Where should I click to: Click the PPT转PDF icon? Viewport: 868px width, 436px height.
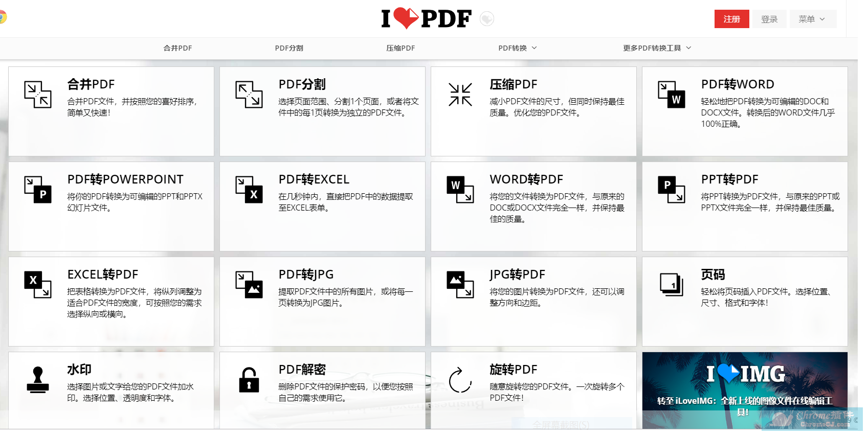pyautogui.click(x=672, y=190)
